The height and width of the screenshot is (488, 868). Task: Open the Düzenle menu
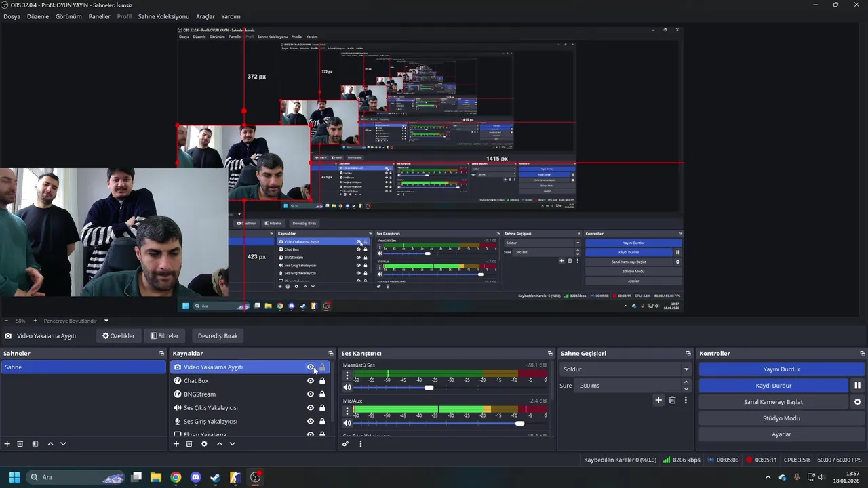(x=38, y=16)
